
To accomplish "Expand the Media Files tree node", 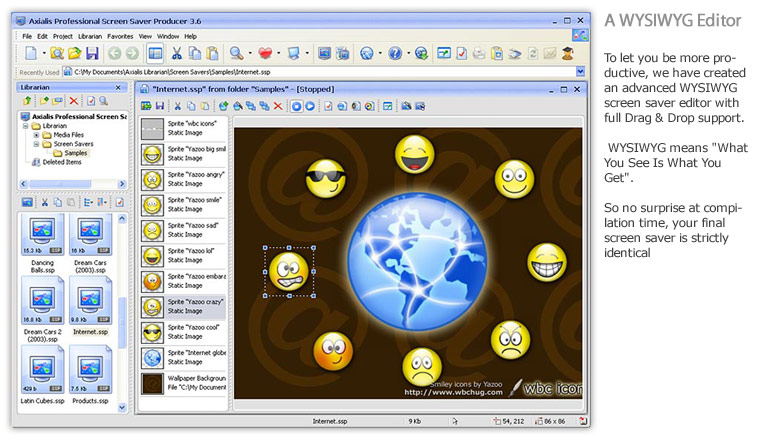I will click(x=36, y=135).
